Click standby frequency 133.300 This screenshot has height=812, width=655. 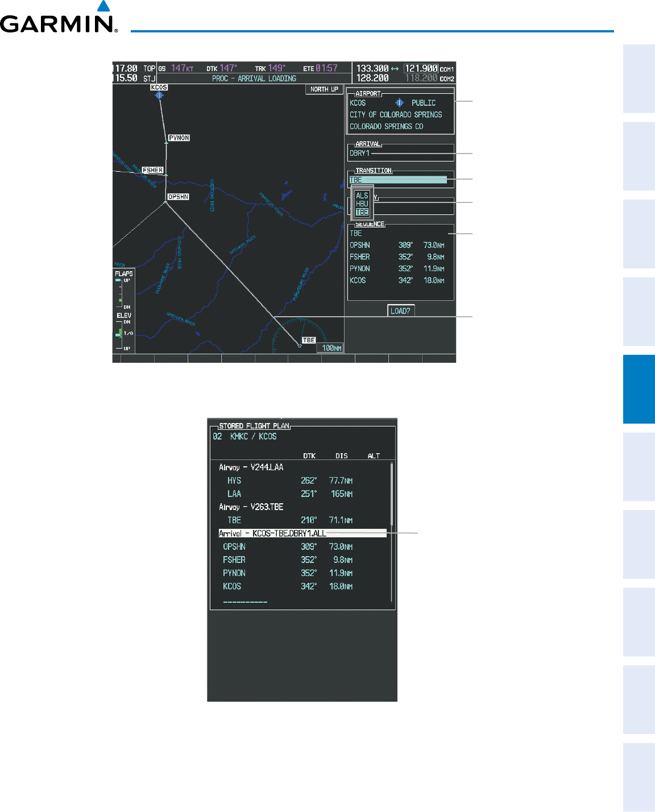(372, 68)
